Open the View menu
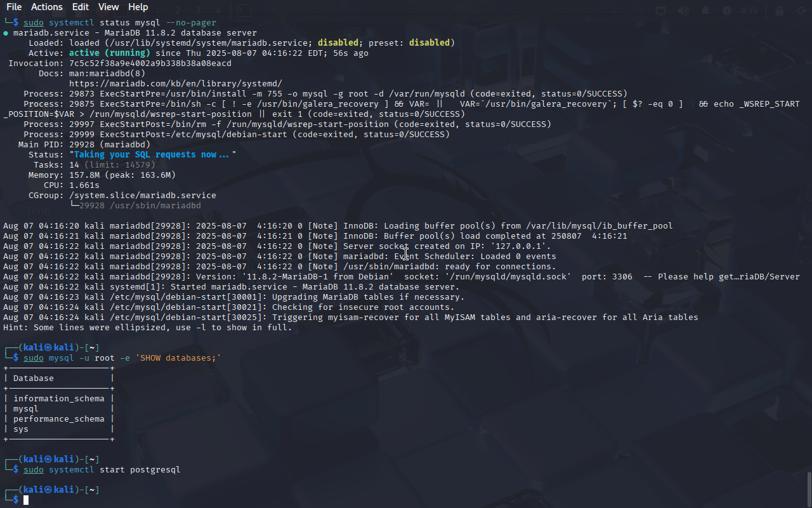Screen dimensions: 812x508 point(108,7)
